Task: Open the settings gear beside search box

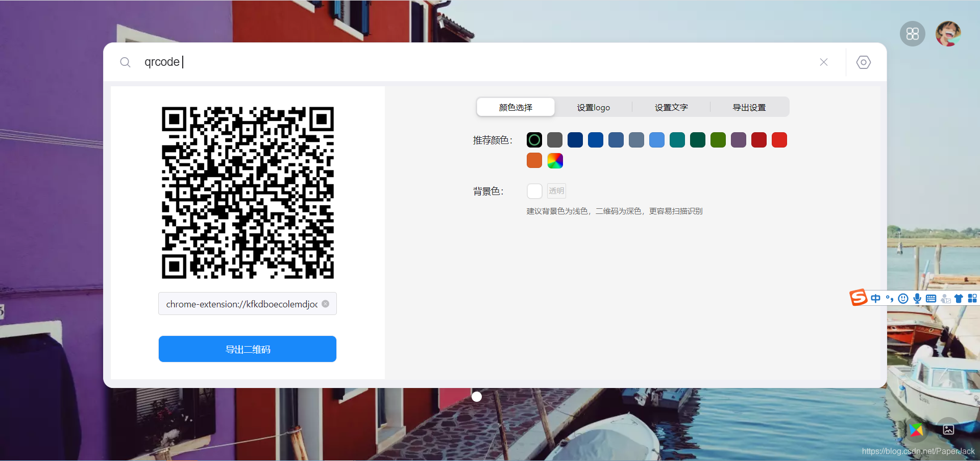Action: tap(863, 62)
